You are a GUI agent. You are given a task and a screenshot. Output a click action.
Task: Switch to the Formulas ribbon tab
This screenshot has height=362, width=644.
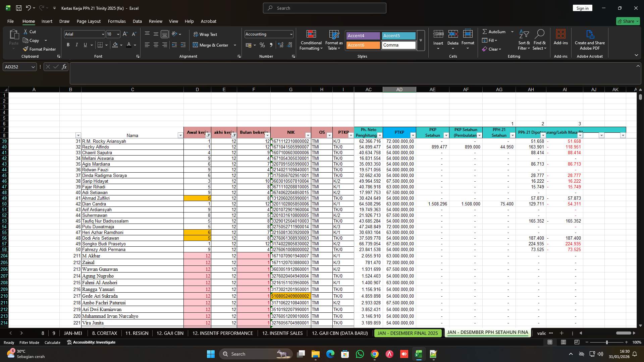116,21
